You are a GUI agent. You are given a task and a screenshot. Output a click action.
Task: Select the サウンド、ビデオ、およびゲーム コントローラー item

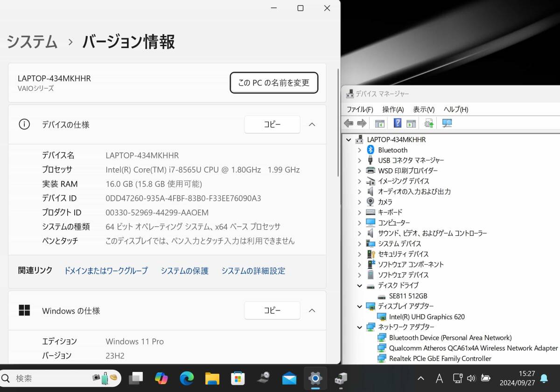click(x=432, y=233)
